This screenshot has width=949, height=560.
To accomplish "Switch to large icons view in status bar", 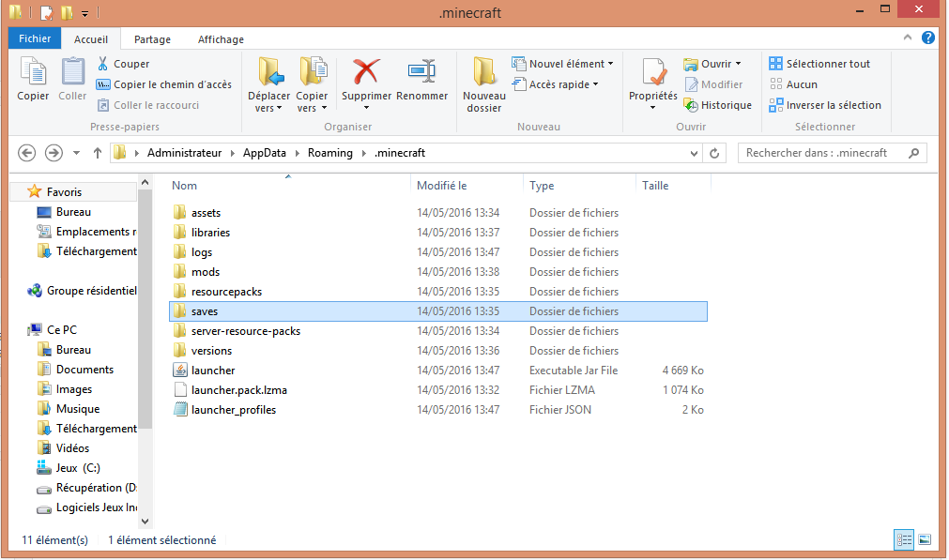I will click(925, 539).
